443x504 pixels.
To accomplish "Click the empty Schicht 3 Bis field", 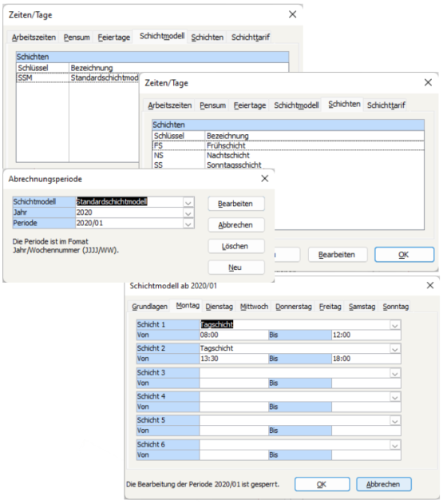I will (x=366, y=383).
